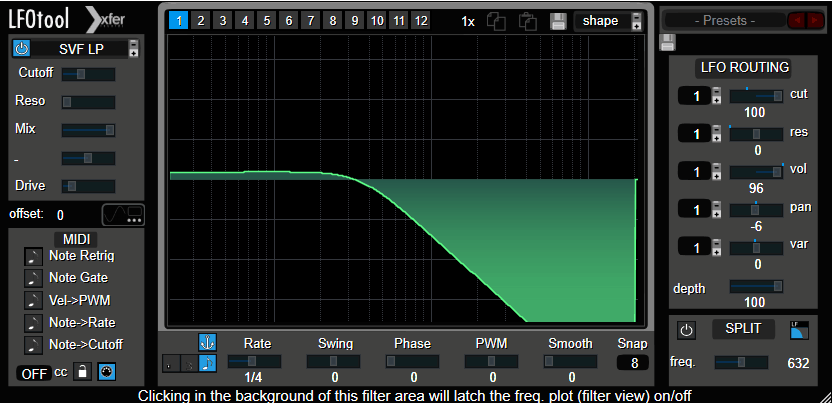Go to the next preset
The height and width of the screenshot is (403, 832).
tap(813, 21)
